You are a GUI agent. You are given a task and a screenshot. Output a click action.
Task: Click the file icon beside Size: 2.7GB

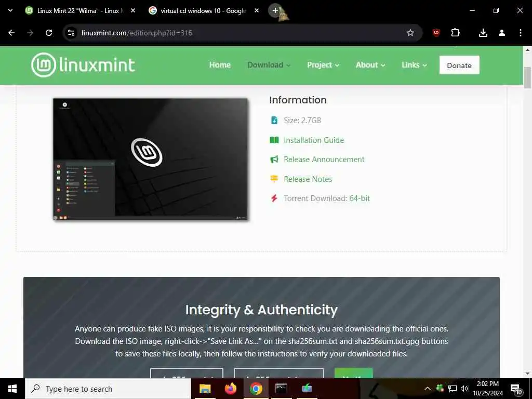click(274, 120)
